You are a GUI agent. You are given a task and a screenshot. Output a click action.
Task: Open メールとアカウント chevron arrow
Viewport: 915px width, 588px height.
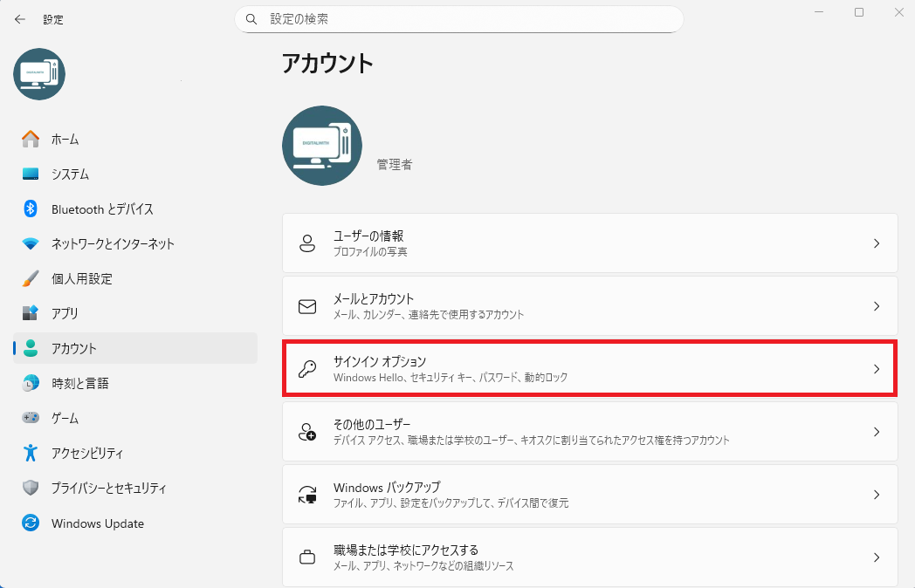coord(877,306)
